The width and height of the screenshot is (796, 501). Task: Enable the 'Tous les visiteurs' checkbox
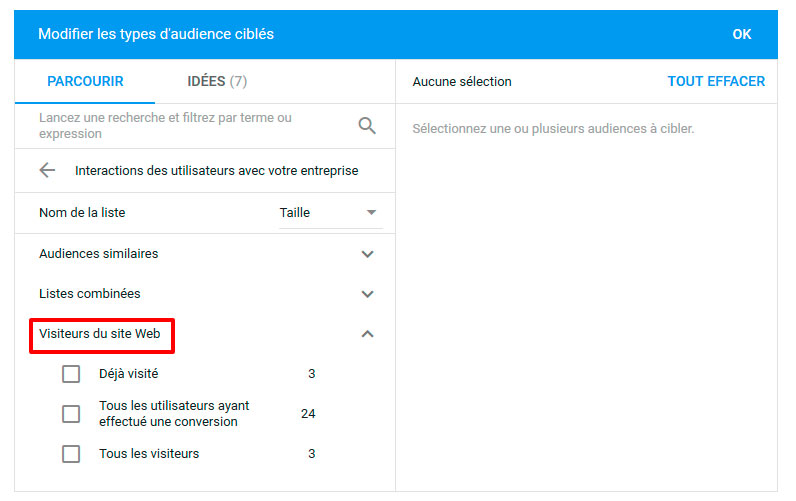[71, 454]
